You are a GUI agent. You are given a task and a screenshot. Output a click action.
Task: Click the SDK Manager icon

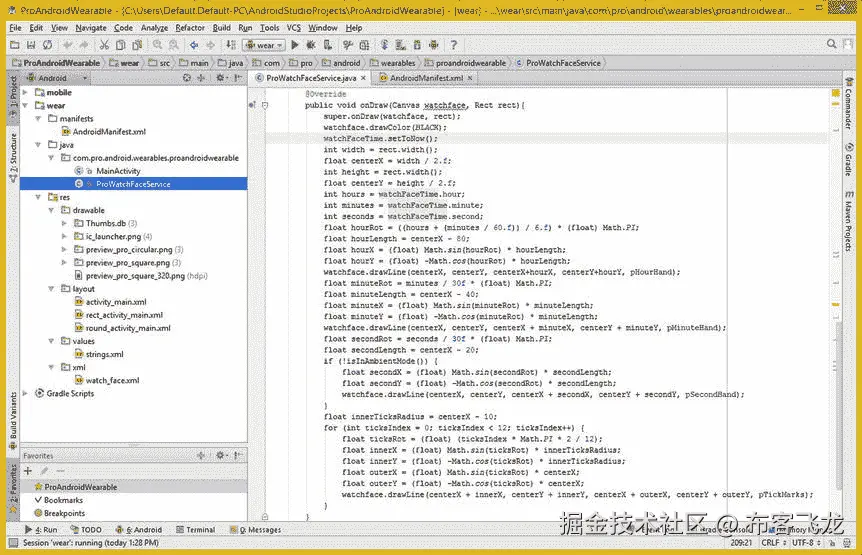[x=417, y=45]
